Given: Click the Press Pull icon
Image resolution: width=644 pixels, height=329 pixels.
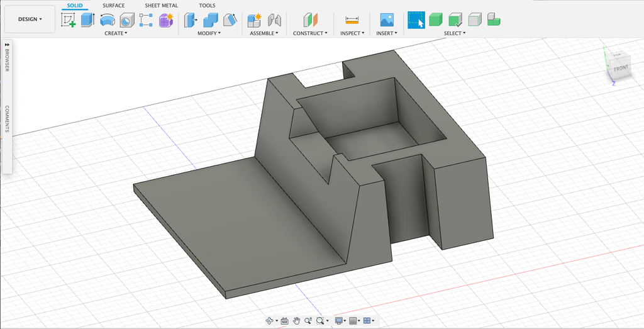Looking at the screenshot, I should coord(191,20).
